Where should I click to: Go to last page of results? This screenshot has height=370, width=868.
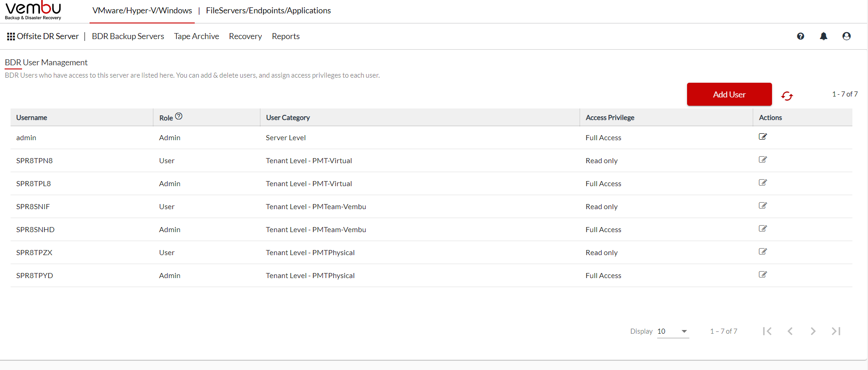pyautogui.click(x=836, y=331)
